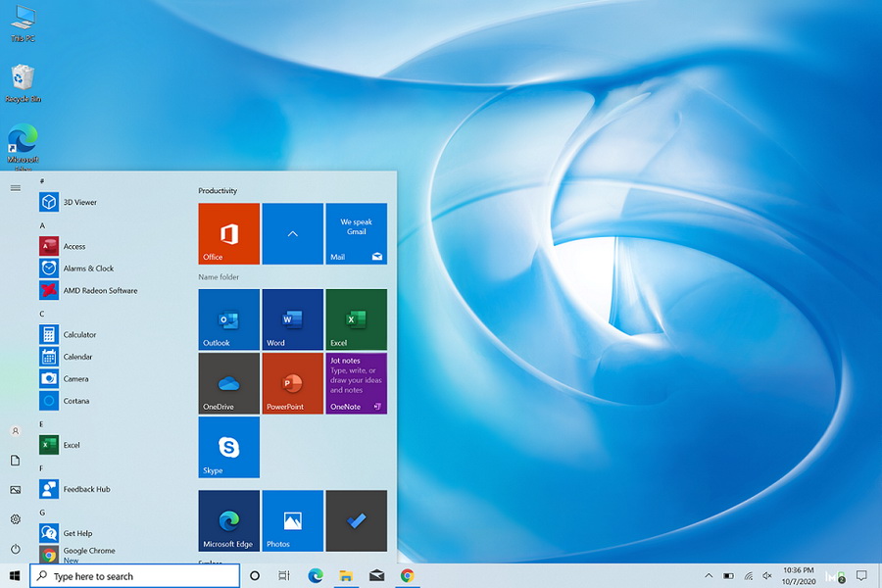This screenshot has height=588, width=882.
Task: Open the OneDrive tile
Action: click(x=228, y=383)
